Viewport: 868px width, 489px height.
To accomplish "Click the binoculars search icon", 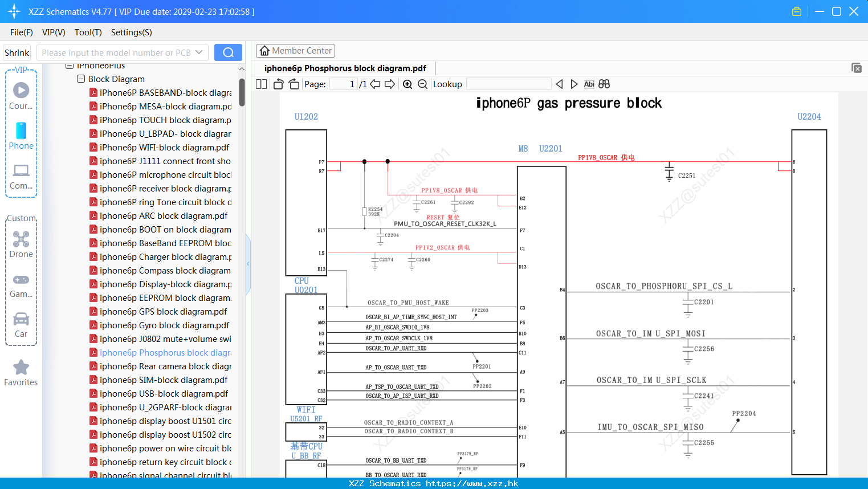I will pos(604,84).
